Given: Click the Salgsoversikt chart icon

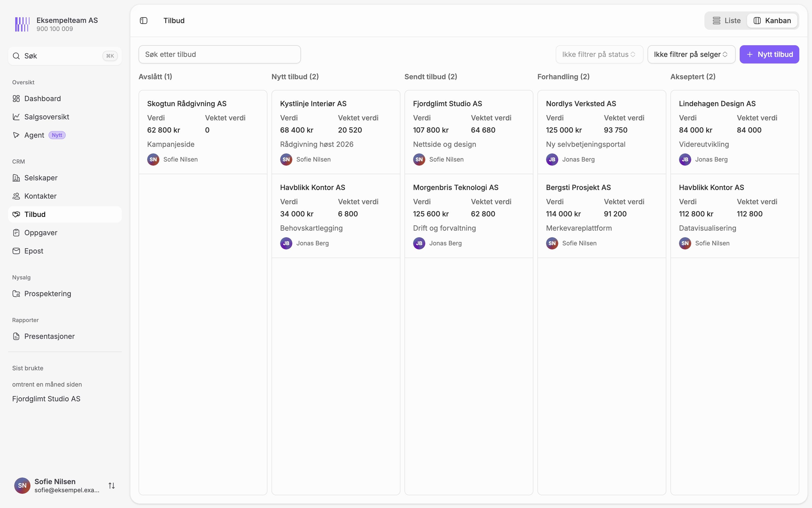Looking at the screenshot, I should pos(16,117).
